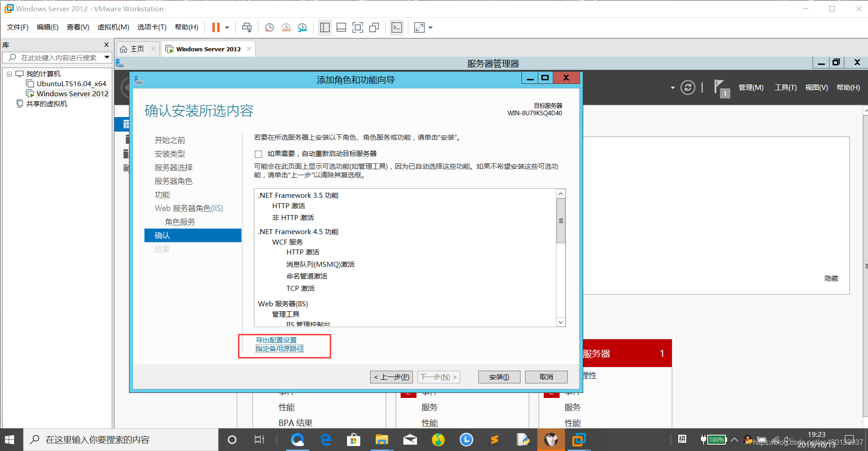Viewport: 868px width, 451px height.
Task: Open the 虚拟机(M) menu
Action: [x=114, y=27]
